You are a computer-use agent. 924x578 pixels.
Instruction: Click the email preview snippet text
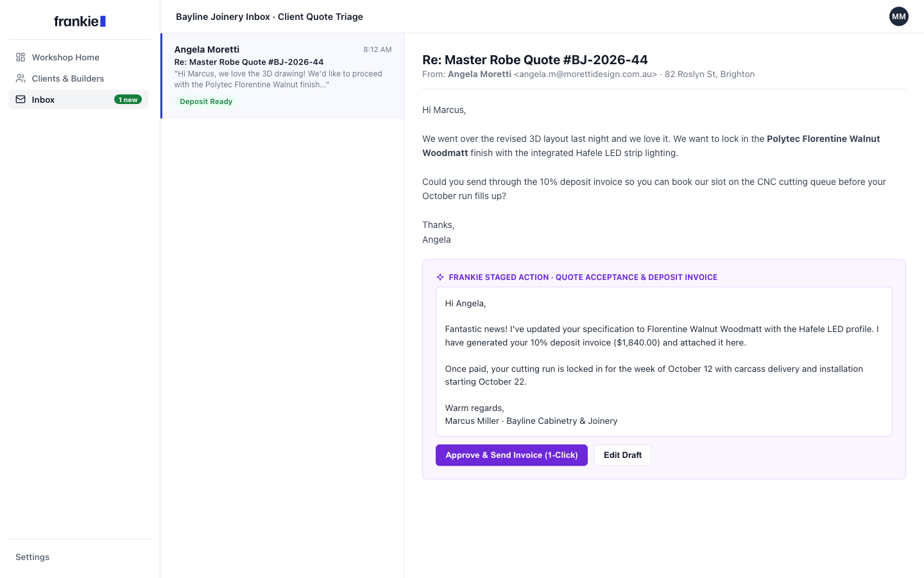point(278,79)
